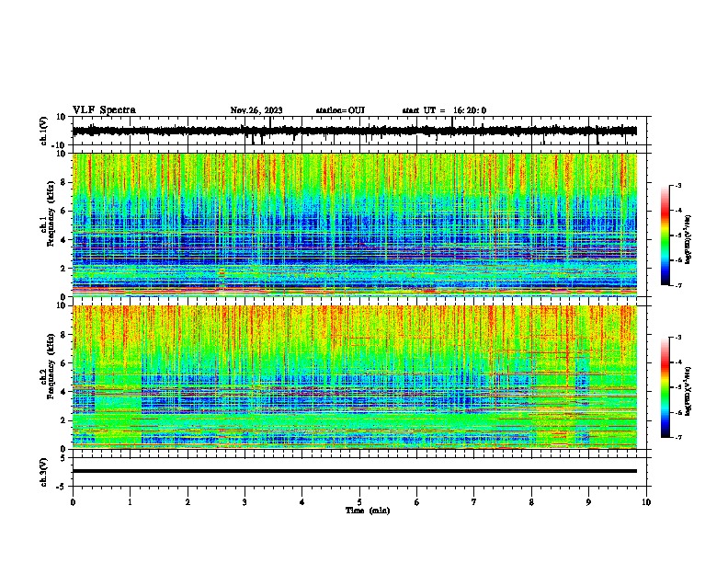Click time axis tick label "9"
The height and width of the screenshot is (563, 728).
point(588,502)
